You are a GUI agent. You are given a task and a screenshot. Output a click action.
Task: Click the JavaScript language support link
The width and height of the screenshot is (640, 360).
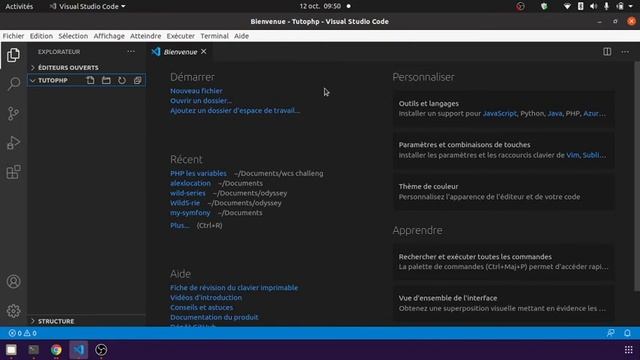coord(500,113)
